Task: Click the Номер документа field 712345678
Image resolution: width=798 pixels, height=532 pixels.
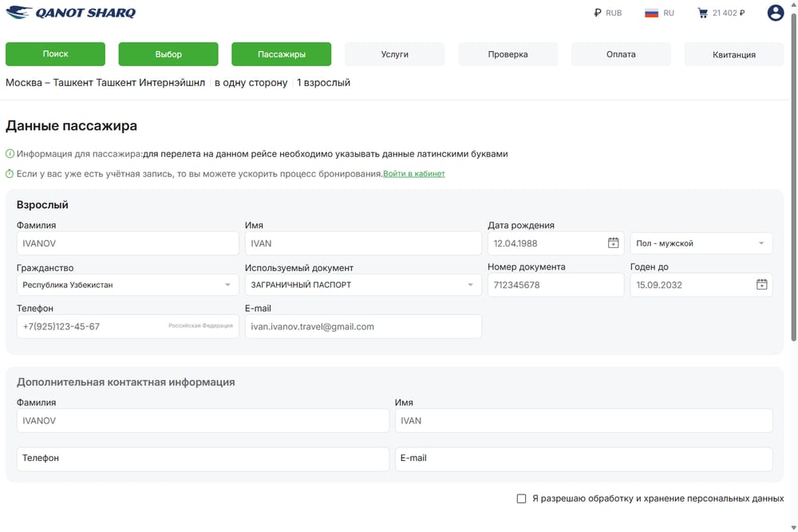Action: [555, 285]
